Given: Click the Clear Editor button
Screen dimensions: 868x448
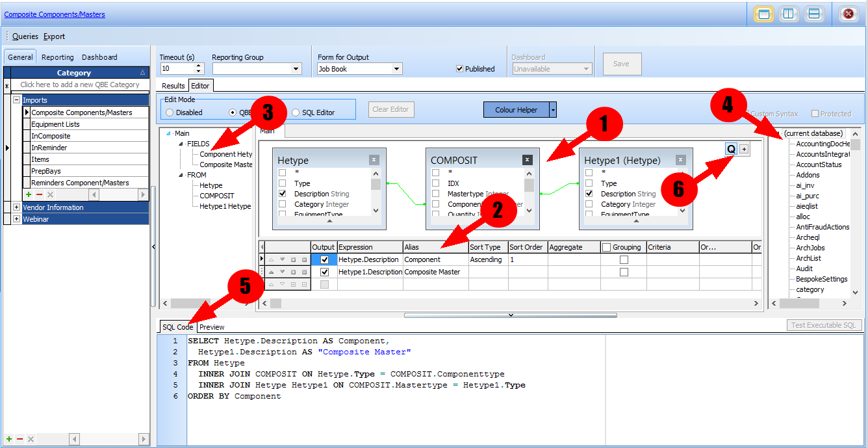Looking at the screenshot, I should tap(390, 109).
